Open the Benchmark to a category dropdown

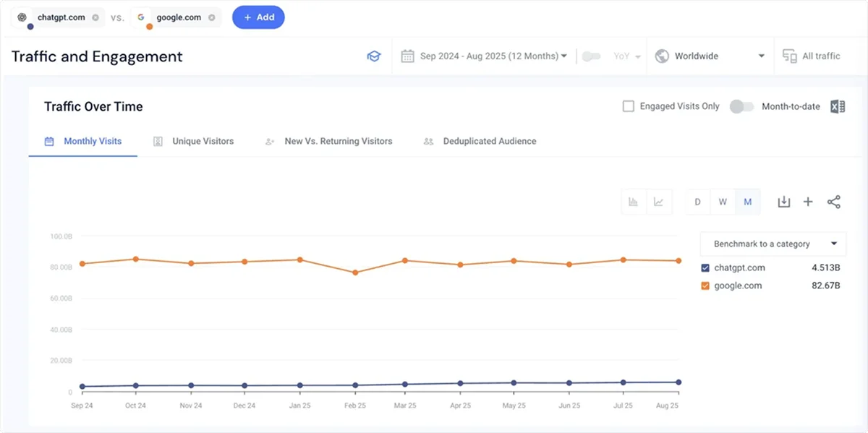[773, 244]
